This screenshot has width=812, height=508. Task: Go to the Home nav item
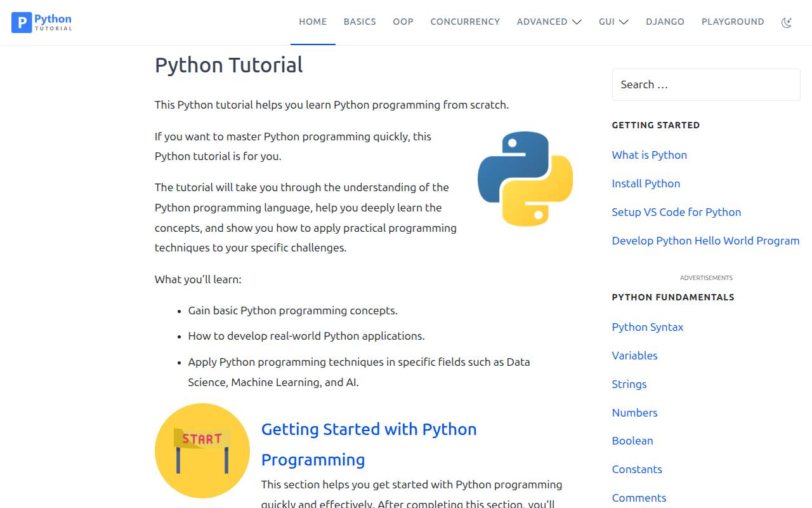pos(313,22)
